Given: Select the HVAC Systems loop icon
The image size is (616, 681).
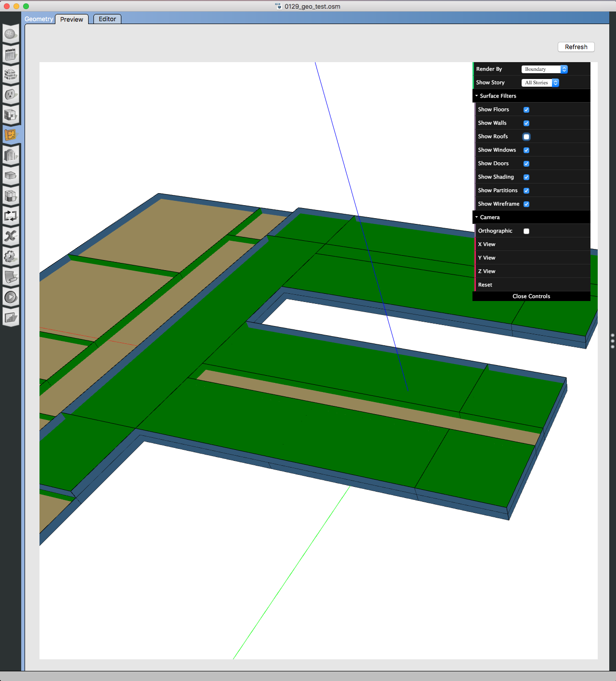Looking at the screenshot, I should 11,216.
